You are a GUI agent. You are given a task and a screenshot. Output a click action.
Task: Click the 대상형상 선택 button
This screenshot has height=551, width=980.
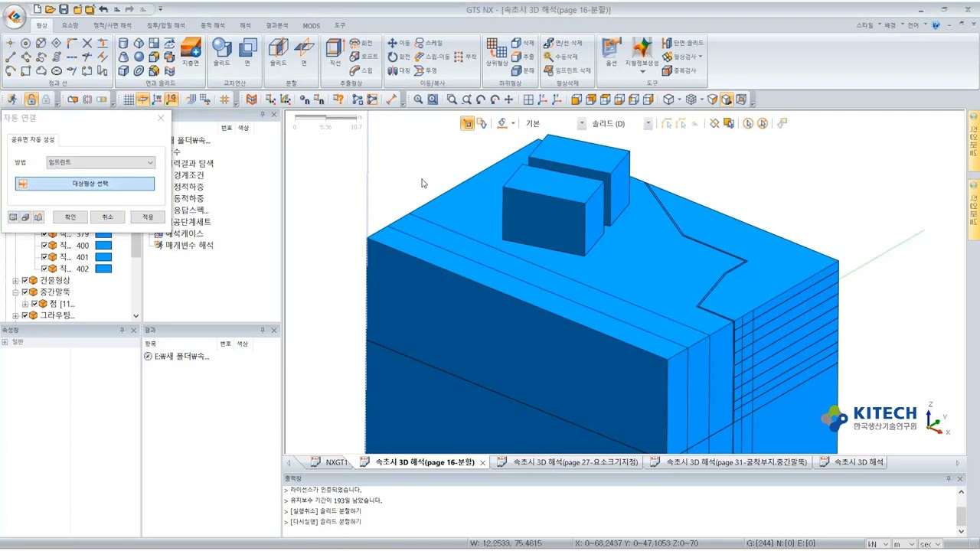[x=85, y=184]
